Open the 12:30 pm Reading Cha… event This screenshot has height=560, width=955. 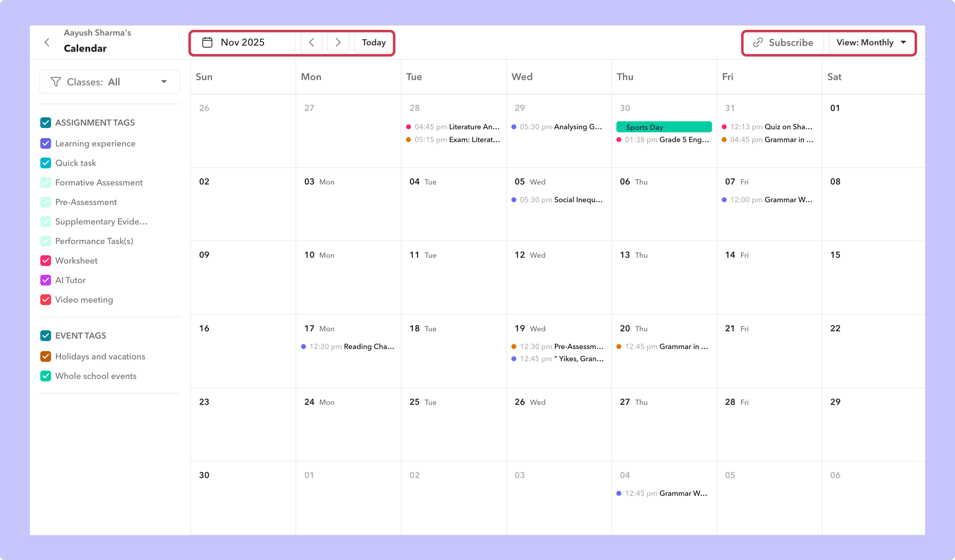(x=348, y=347)
